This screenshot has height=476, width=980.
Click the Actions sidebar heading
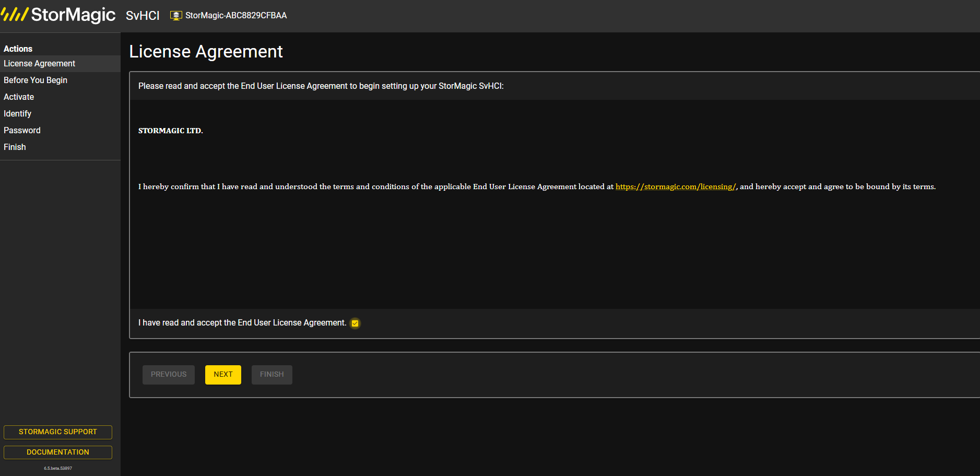(x=18, y=49)
